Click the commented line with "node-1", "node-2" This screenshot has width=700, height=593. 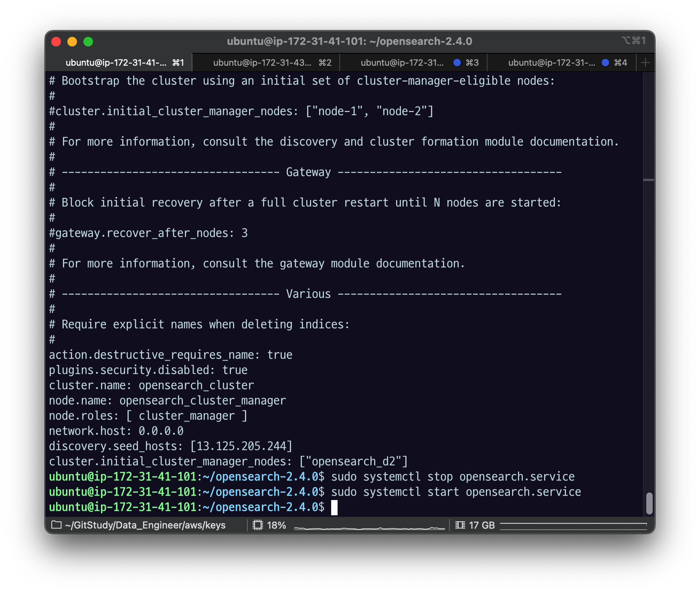pyautogui.click(x=241, y=111)
